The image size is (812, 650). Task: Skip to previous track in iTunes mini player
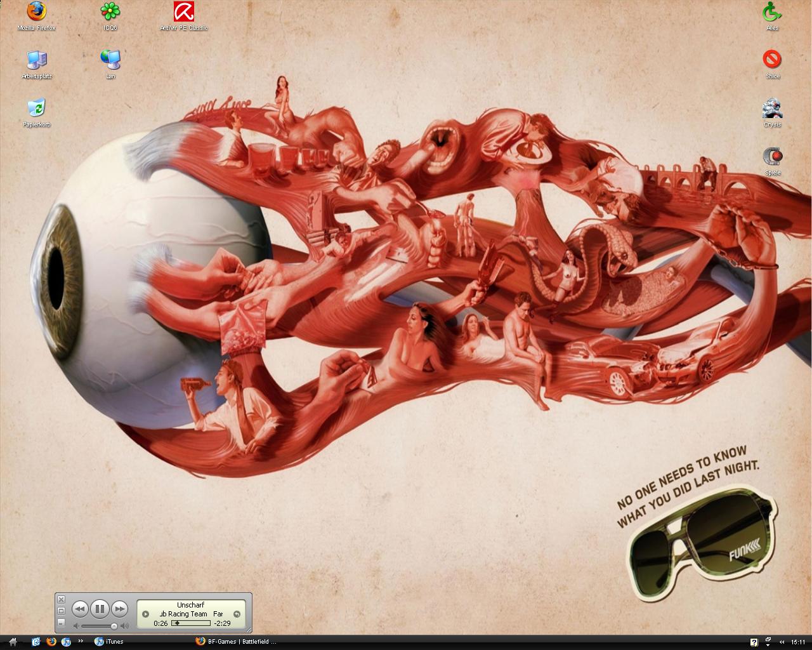tap(79, 609)
